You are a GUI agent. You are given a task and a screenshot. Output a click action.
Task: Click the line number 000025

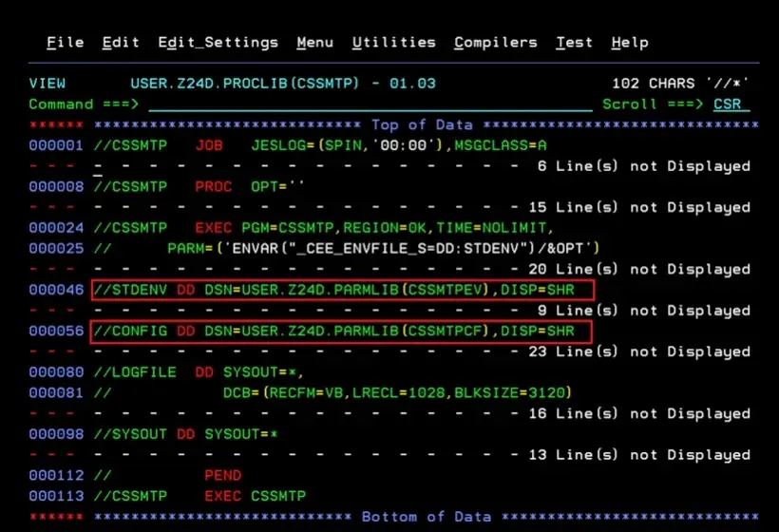click(x=56, y=248)
